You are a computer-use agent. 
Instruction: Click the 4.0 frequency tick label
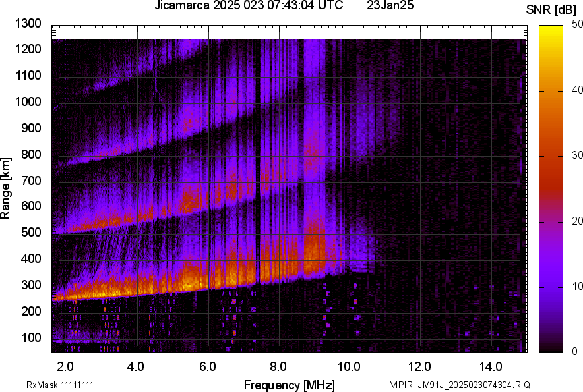click(136, 367)
